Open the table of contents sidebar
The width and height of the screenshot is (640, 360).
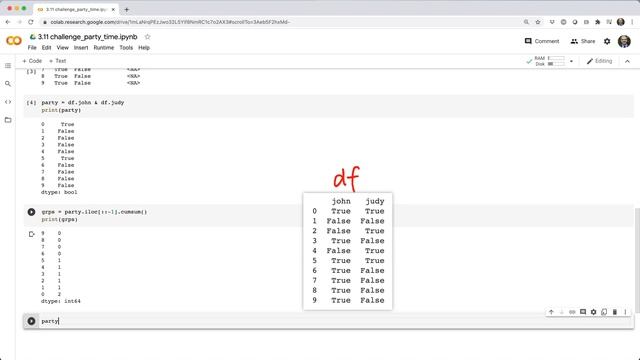point(8,66)
